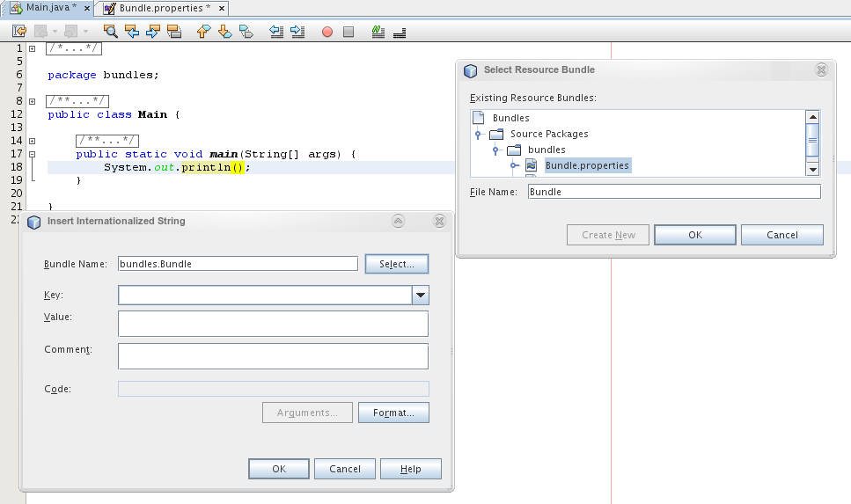The height and width of the screenshot is (504, 851).
Task: Expand the code fold at line 1
Action: [x=32, y=48]
